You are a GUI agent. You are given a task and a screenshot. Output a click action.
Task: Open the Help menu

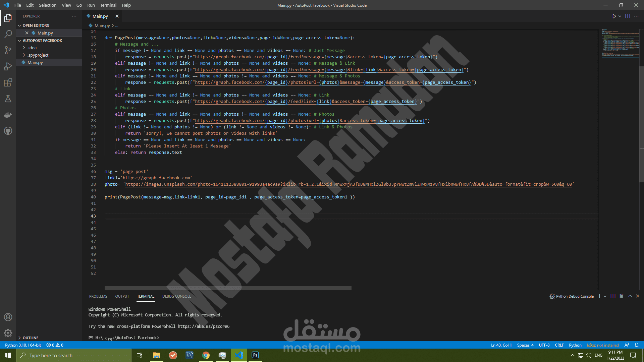[126, 5]
